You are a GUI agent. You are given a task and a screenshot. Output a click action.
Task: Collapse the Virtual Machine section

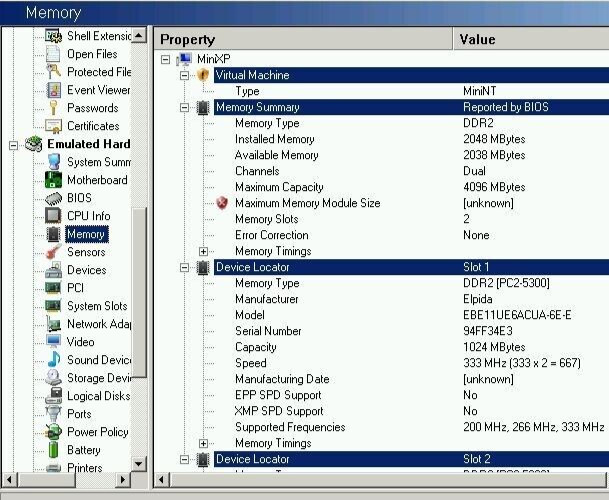point(184,75)
